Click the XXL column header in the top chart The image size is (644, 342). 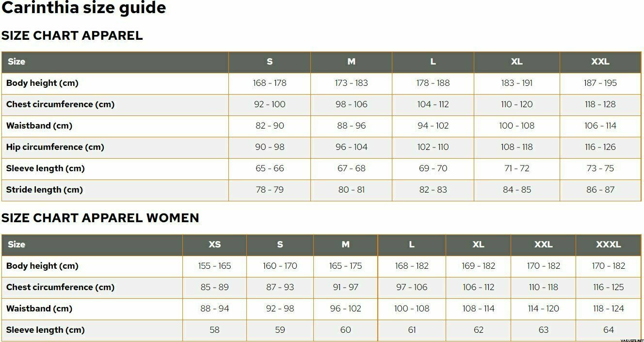[x=600, y=62]
